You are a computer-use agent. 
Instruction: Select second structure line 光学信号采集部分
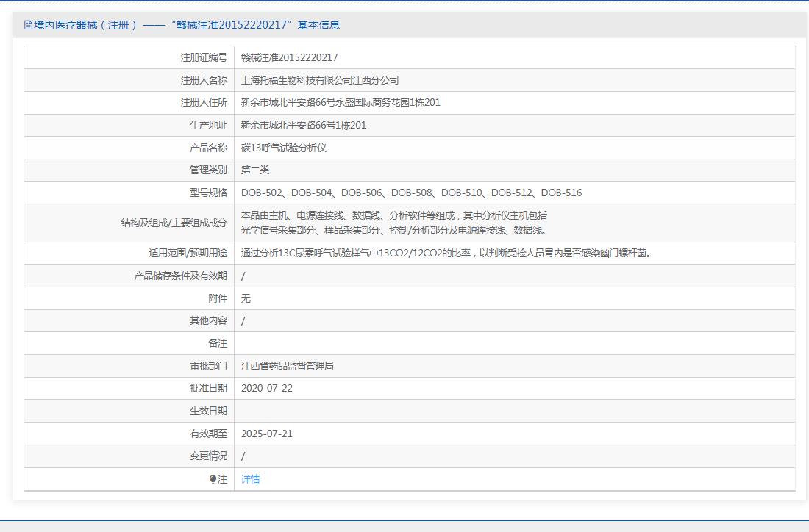click(394, 231)
